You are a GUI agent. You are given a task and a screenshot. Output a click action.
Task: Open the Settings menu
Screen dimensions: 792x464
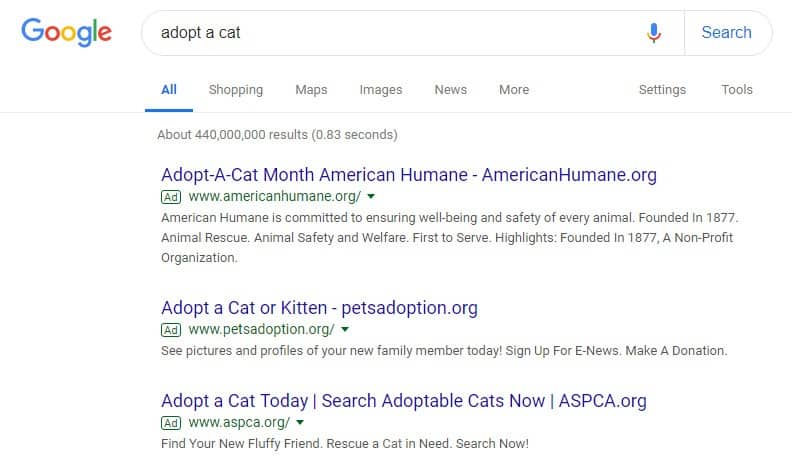(x=662, y=90)
